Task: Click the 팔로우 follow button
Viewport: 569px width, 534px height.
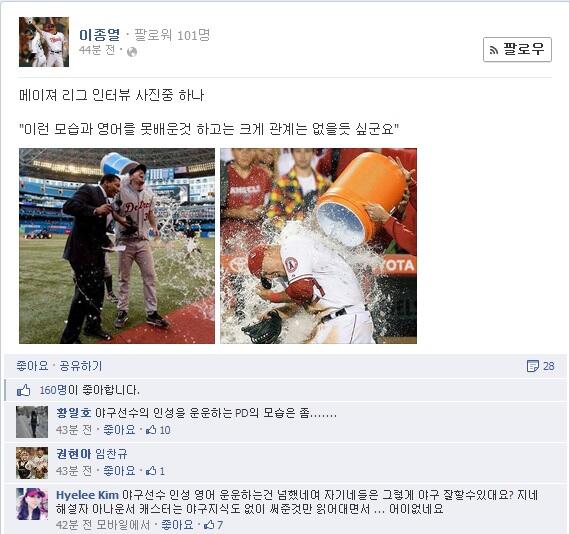Action: [x=517, y=49]
